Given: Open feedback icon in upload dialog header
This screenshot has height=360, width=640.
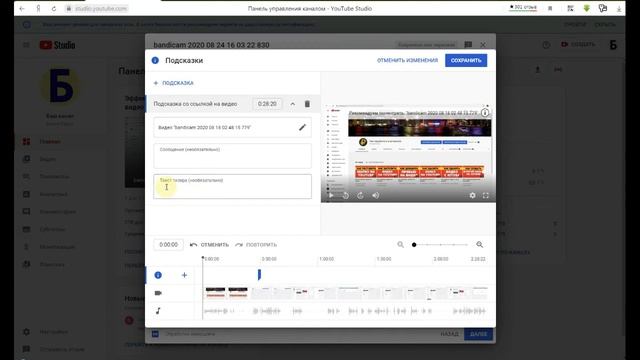Looking at the screenshot, I should click(468, 44).
